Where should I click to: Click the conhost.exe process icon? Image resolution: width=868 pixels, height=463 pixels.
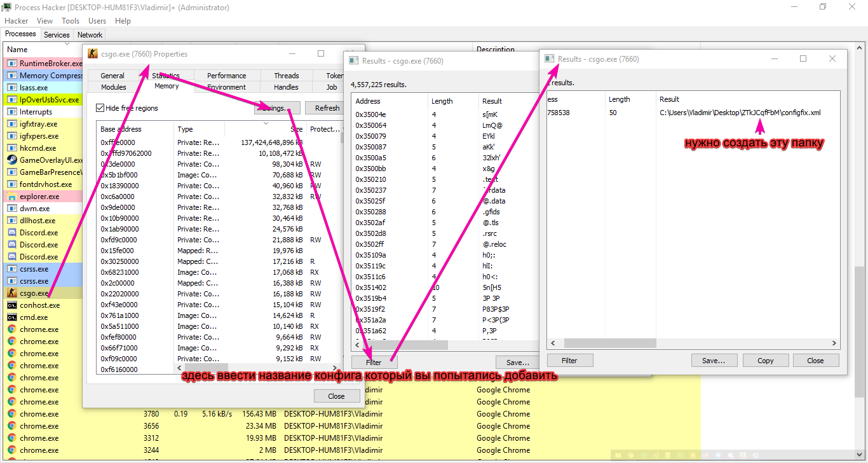[x=11, y=305]
